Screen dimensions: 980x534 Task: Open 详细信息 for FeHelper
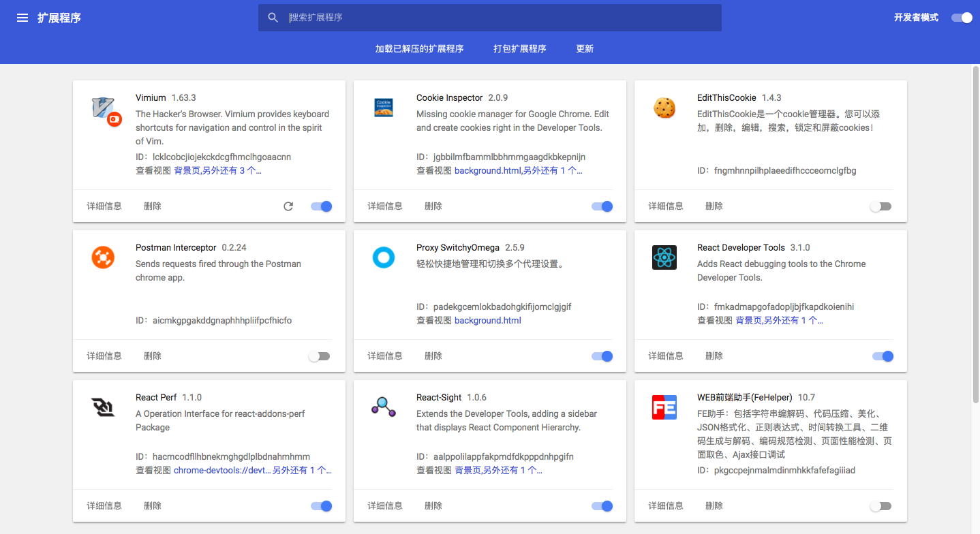click(x=666, y=506)
